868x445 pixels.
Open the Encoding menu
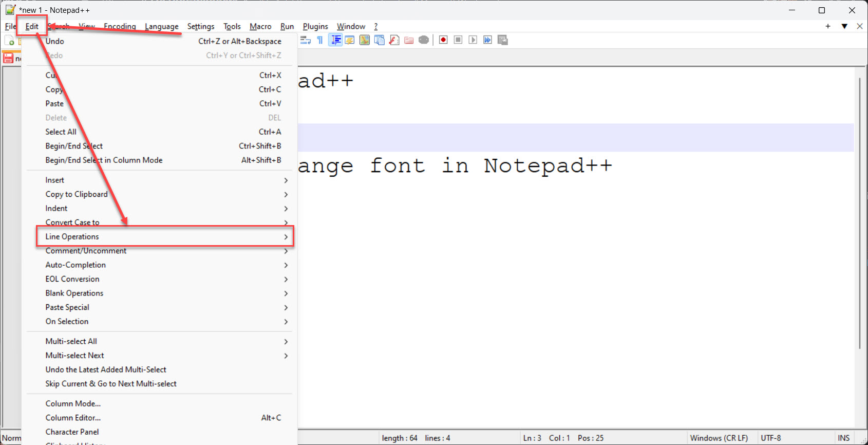pyautogui.click(x=120, y=26)
